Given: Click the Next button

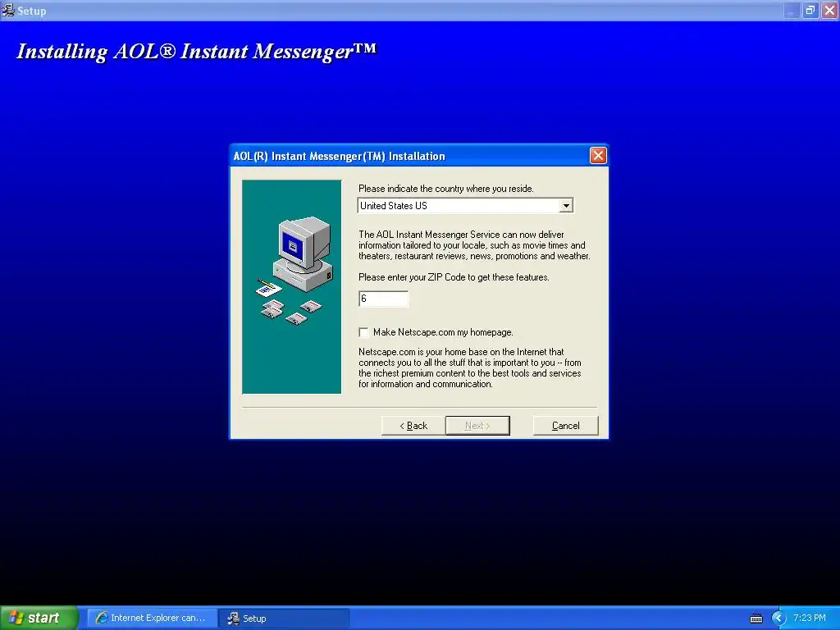Looking at the screenshot, I should [x=477, y=426].
